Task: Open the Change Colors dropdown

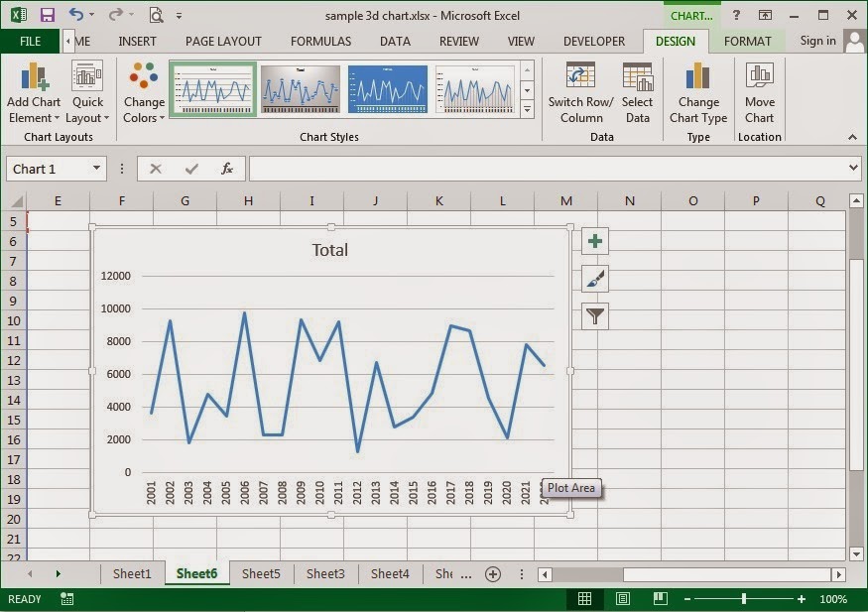Action: tap(143, 94)
